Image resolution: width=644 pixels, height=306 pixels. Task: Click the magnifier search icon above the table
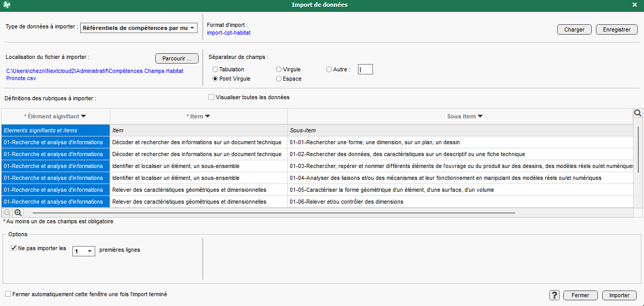(x=638, y=113)
